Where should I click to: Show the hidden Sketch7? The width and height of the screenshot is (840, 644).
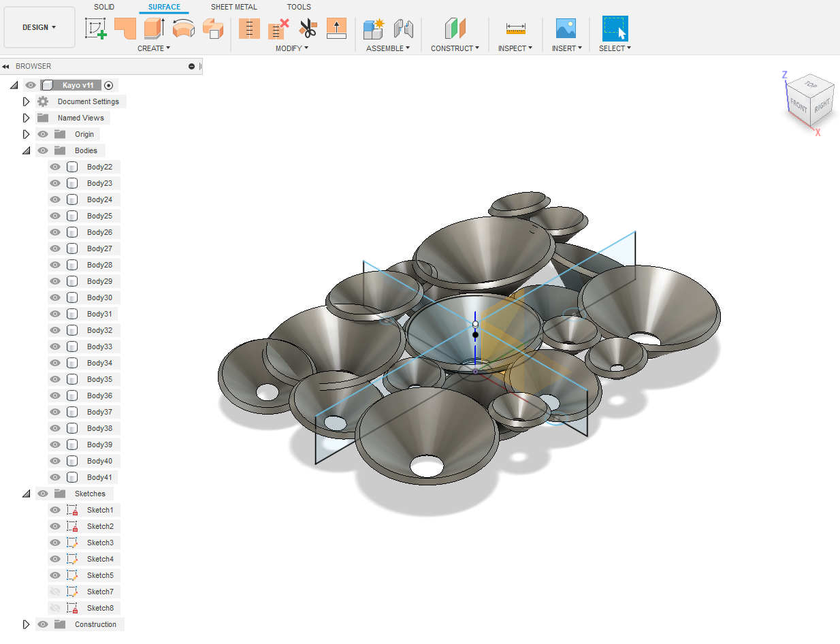(x=55, y=592)
